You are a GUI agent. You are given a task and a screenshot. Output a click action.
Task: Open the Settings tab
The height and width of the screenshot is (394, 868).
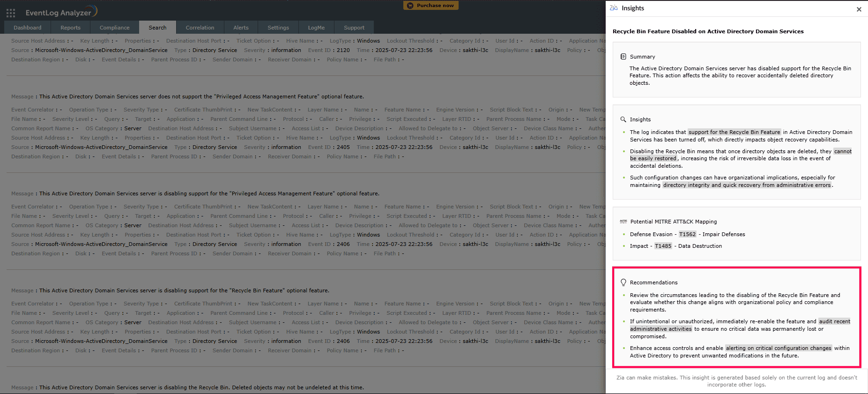click(278, 28)
